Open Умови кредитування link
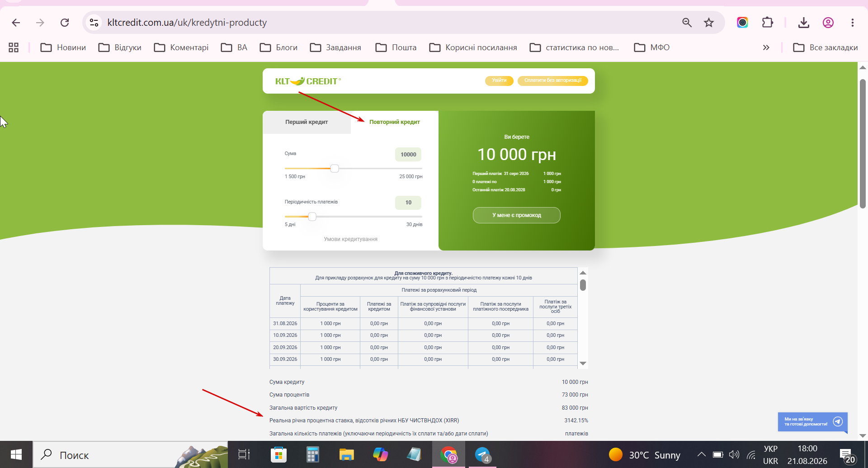The width and height of the screenshot is (868, 468). click(350, 239)
